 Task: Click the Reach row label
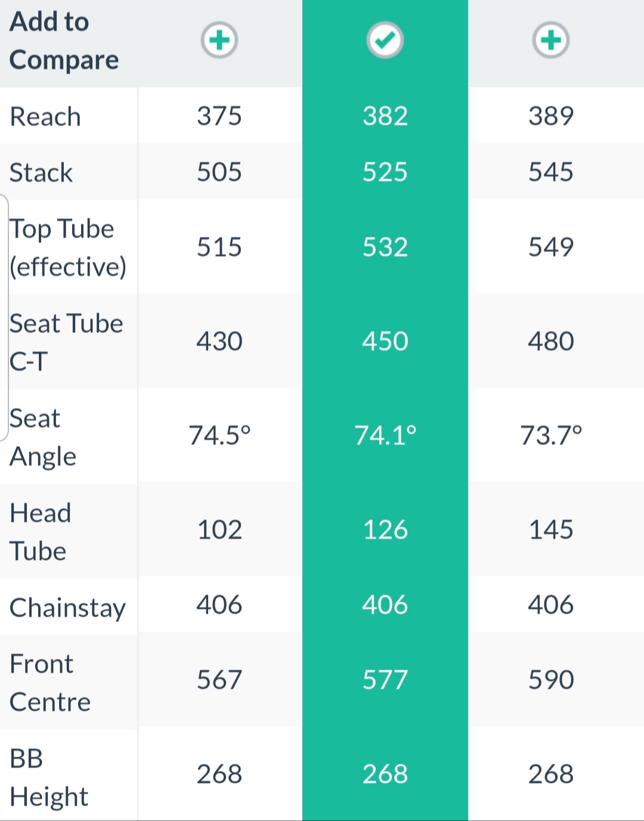(45, 116)
